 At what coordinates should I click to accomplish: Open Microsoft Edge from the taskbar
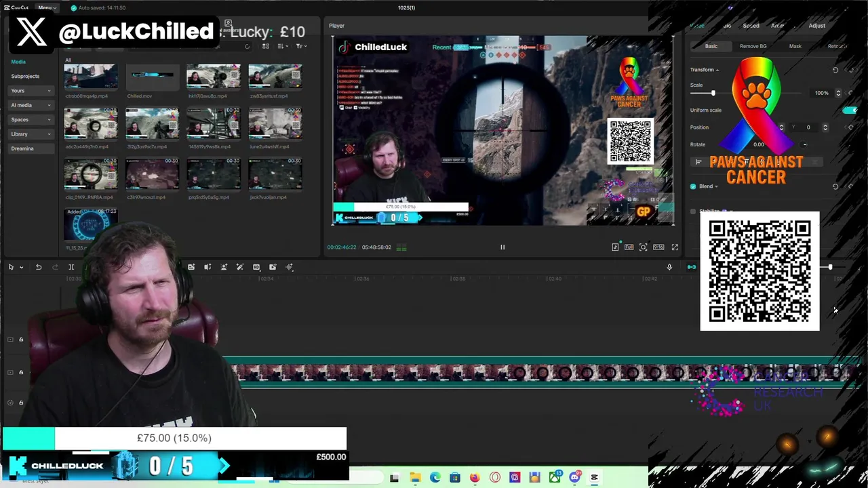pos(435,478)
